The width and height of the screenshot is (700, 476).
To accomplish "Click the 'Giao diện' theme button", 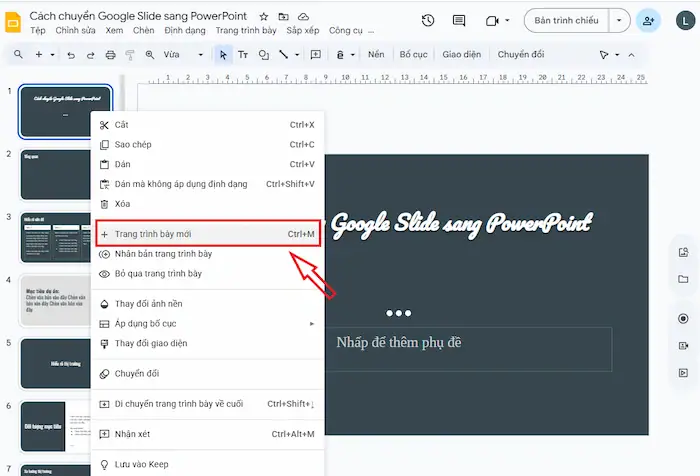I will point(461,54).
